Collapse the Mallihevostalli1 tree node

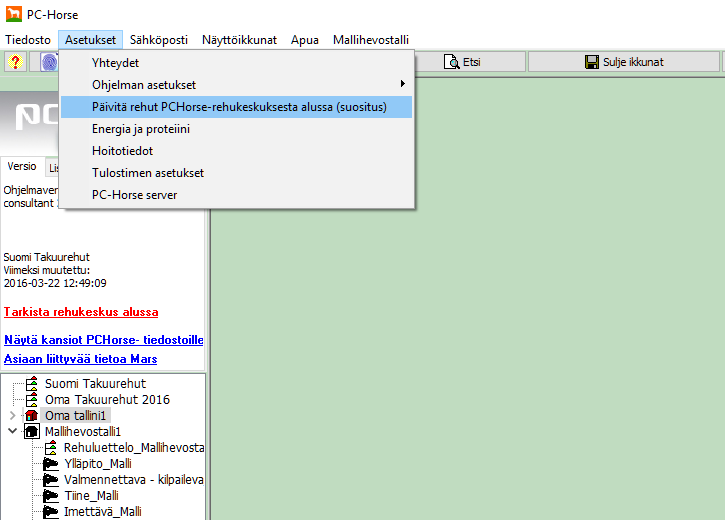tap(12, 431)
